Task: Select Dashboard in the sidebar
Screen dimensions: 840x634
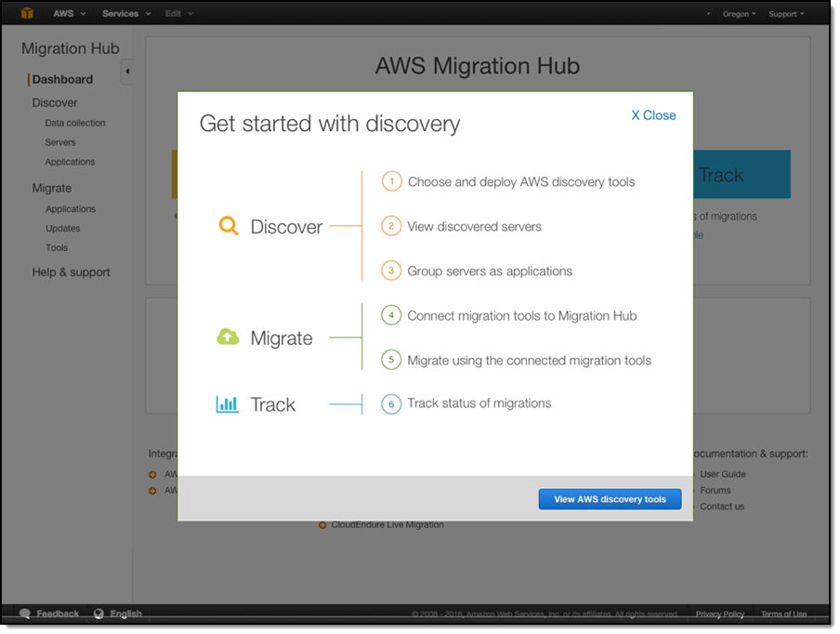Action: click(62, 79)
